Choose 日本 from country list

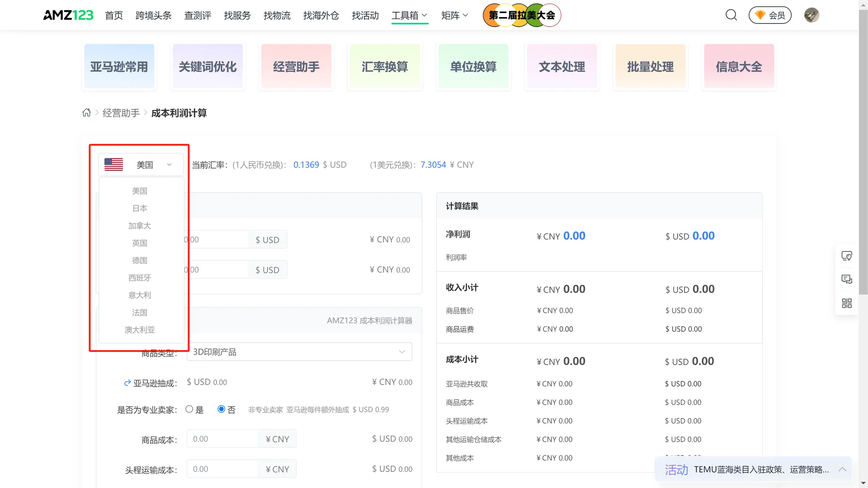(140, 208)
